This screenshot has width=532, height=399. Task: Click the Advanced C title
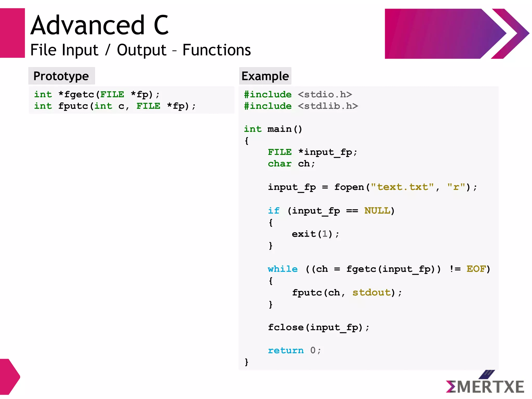pos(99,25)
